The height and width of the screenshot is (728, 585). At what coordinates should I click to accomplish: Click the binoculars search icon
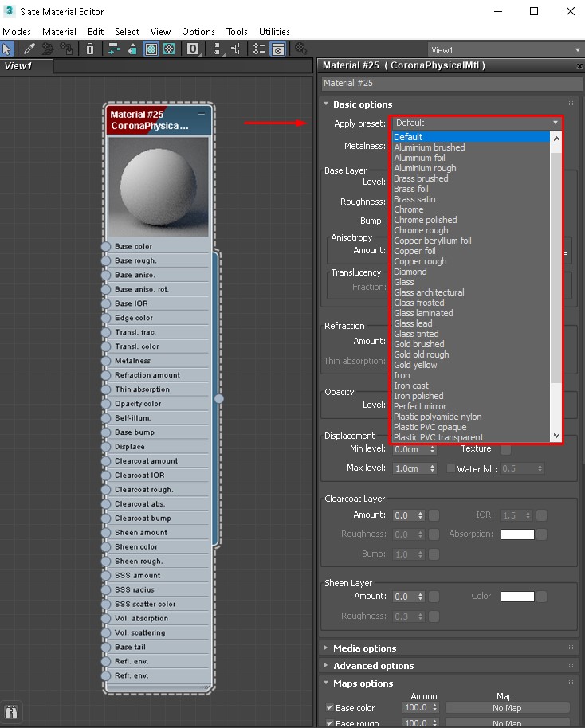(x=10, y=712)
